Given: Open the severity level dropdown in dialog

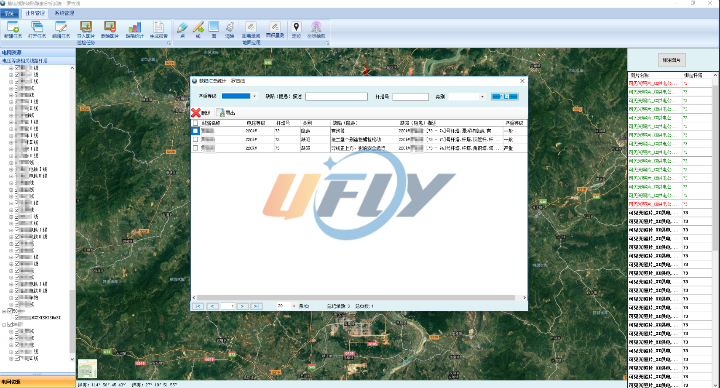Looking at the screenshot, I should tap(239, 96).
